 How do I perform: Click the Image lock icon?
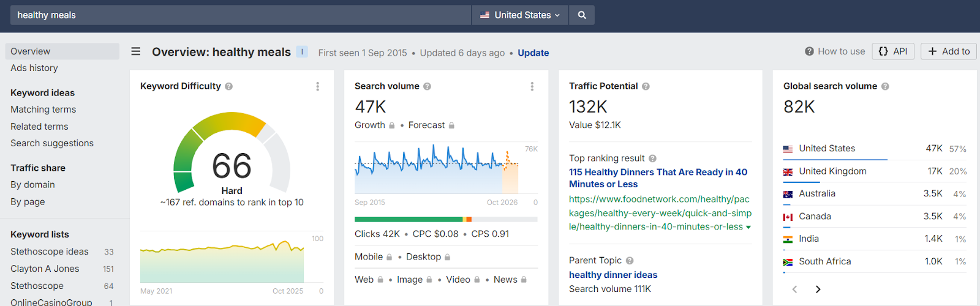click(429, 280)
